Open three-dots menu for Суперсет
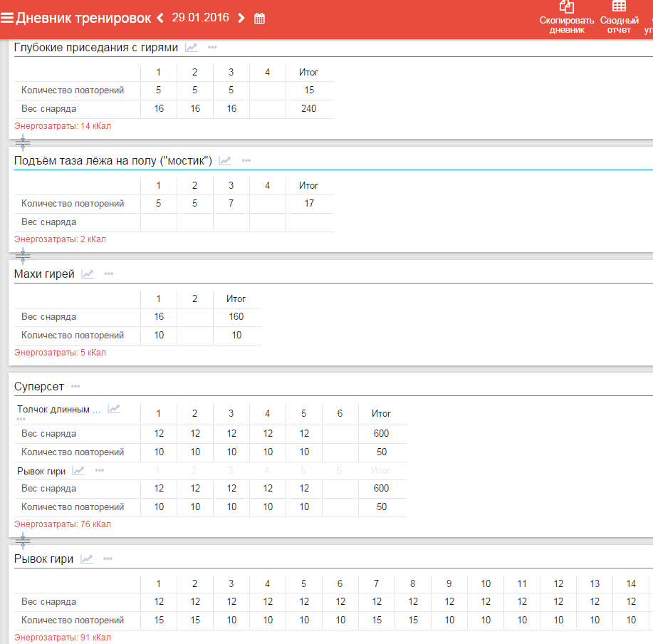653x644 pixels. [75, 386]
